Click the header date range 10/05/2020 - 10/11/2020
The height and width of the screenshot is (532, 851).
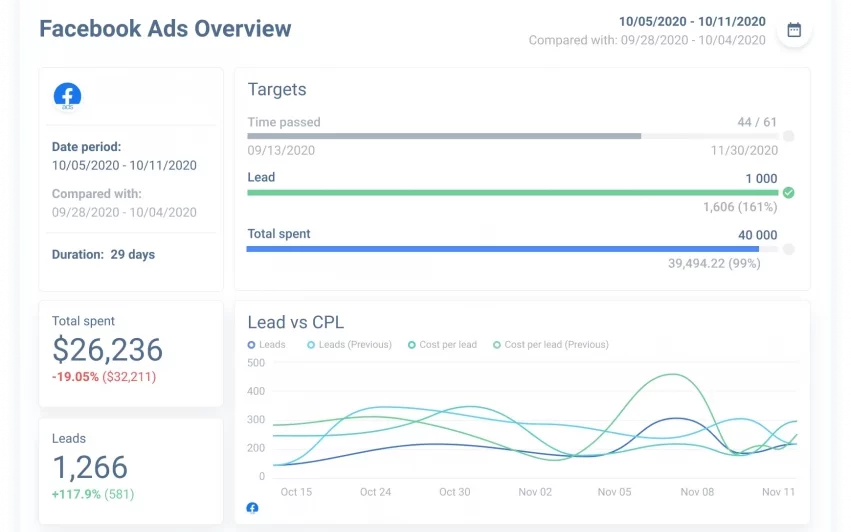[692, 22]
